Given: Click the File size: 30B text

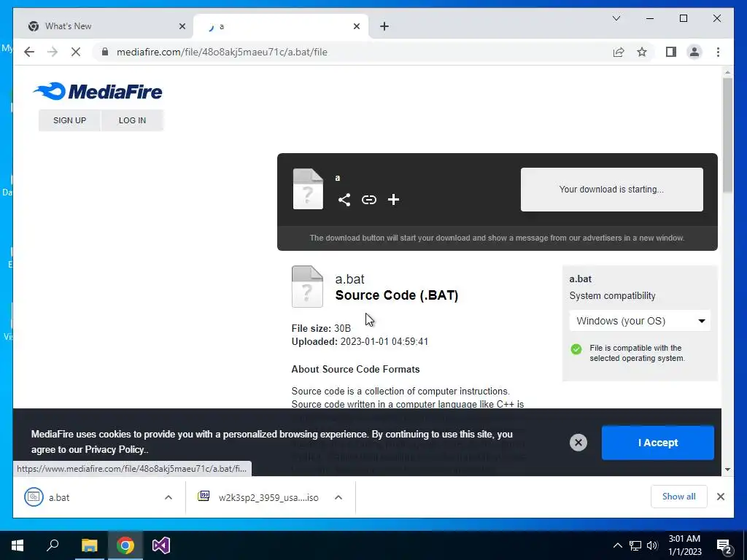Looking at the screenshot, I should [321, 329].
